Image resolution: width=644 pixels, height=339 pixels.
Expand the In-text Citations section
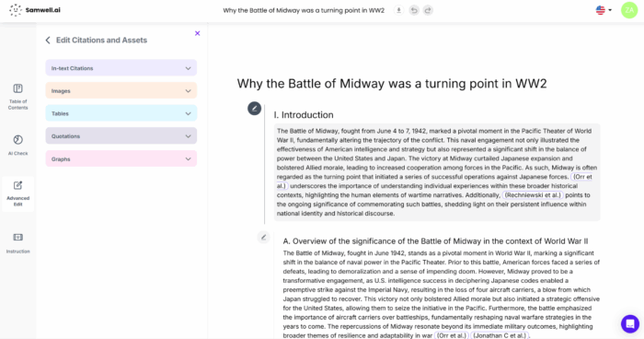click(x=121, y=68)
